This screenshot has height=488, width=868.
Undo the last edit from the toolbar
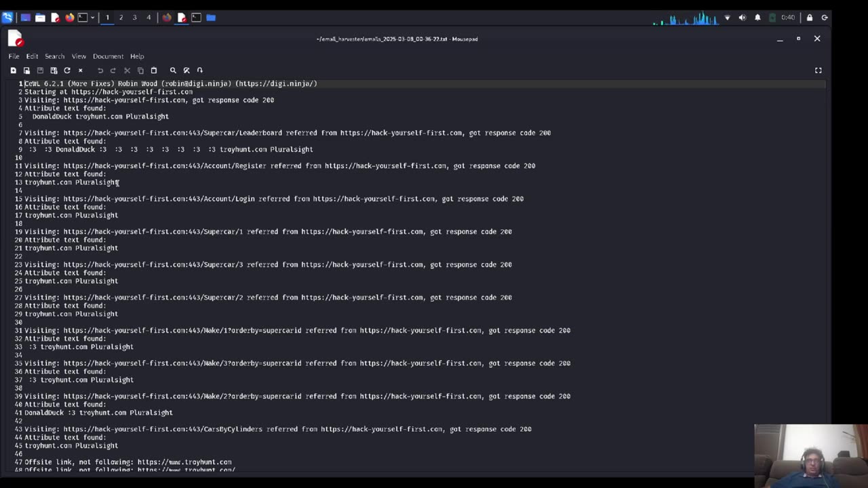pos(100,70)
